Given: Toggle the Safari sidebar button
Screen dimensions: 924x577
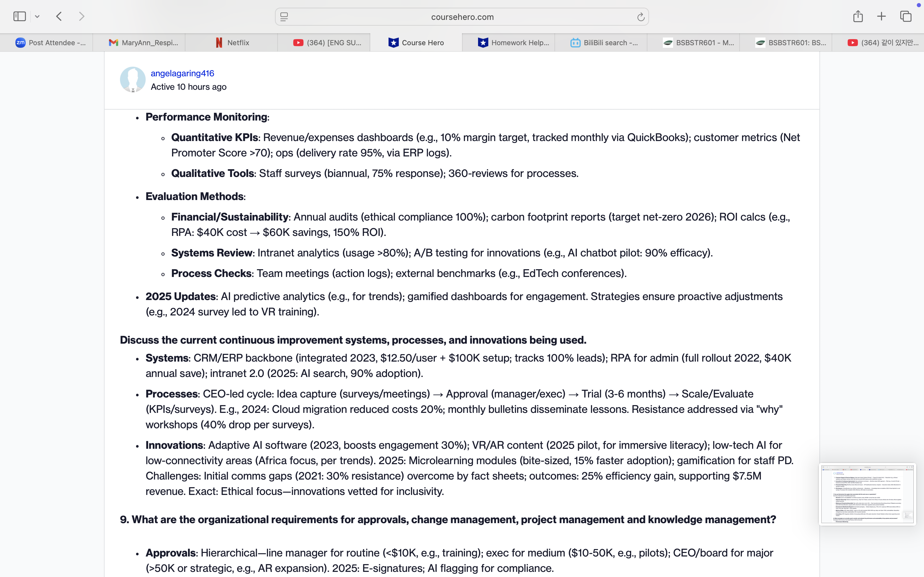Looking at the screenshot, I should (20, 16).
